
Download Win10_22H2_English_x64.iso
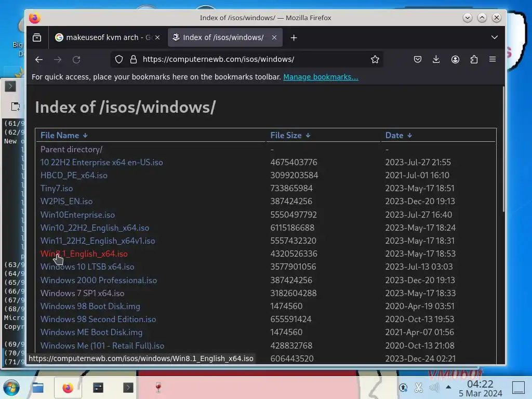pos(95,228)
